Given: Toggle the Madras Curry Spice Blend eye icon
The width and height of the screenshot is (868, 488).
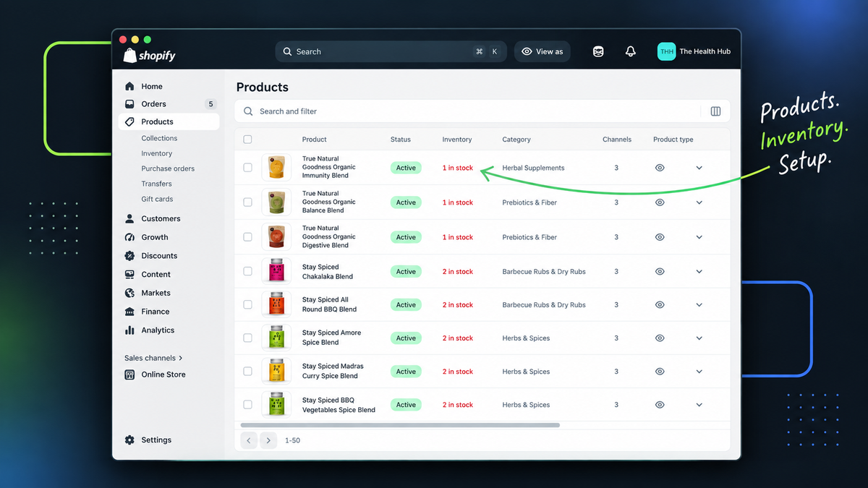Looking at the screenshot, I should coord(660,372).
